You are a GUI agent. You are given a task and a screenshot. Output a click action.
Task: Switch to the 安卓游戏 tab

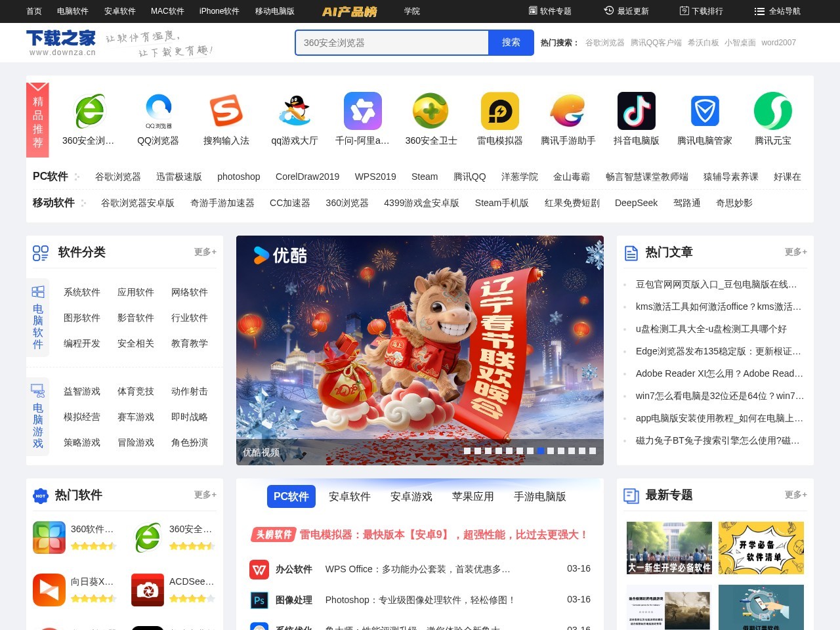(411, 497)
